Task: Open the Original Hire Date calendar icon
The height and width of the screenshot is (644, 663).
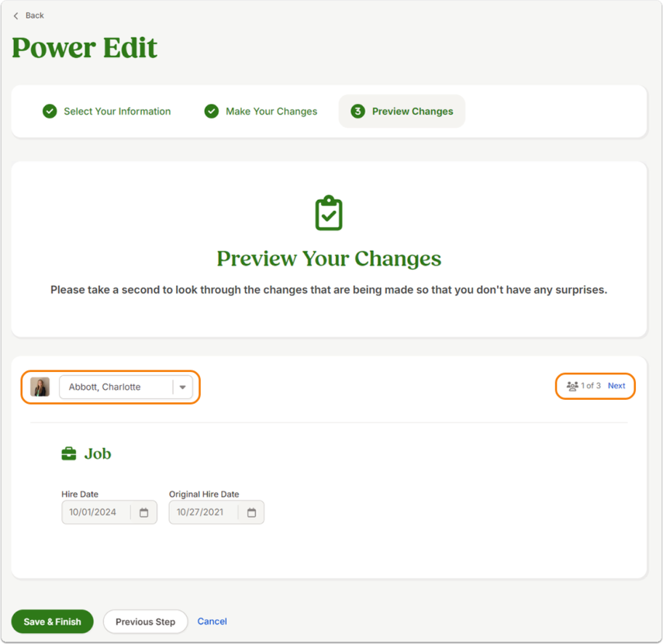Action: 251,512
